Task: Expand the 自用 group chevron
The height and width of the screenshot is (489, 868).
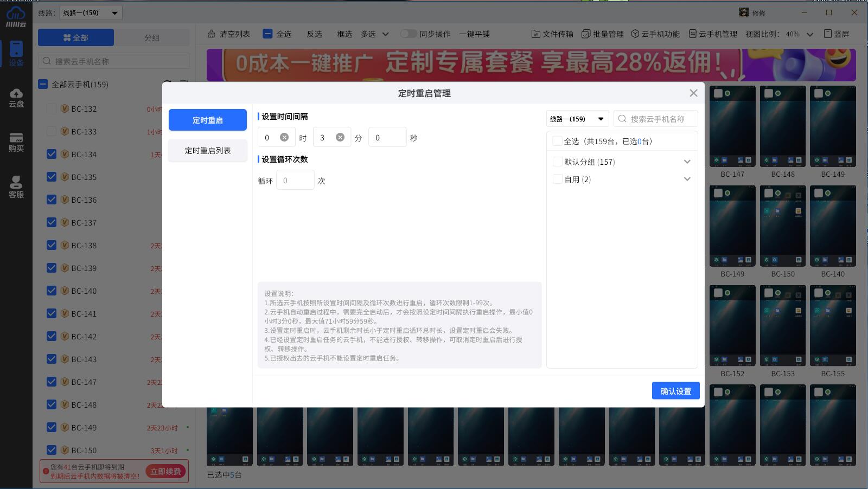Action: [687, 179]
